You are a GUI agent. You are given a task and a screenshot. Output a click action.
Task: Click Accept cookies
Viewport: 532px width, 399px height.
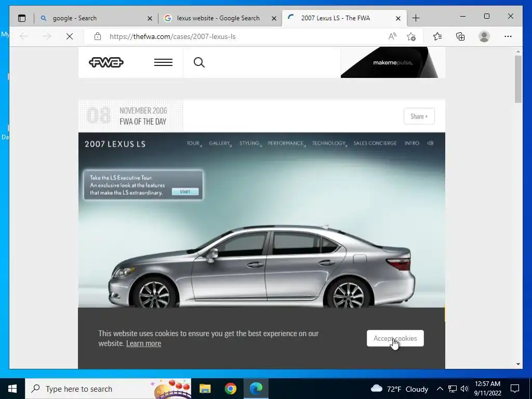(395, 338)
